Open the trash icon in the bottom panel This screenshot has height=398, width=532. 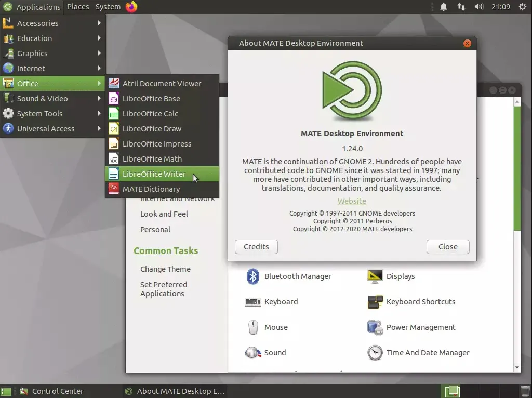(x=525, y=391)
